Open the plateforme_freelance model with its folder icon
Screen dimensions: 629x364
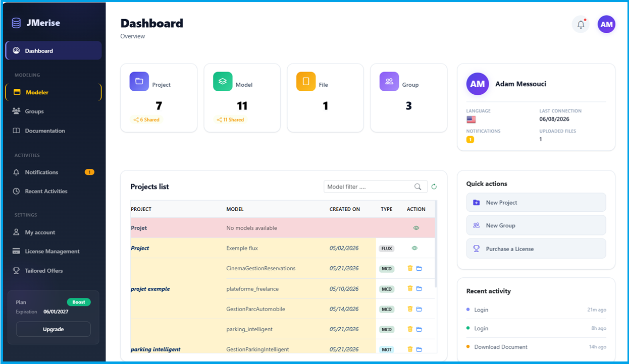(x=419, y=289)
